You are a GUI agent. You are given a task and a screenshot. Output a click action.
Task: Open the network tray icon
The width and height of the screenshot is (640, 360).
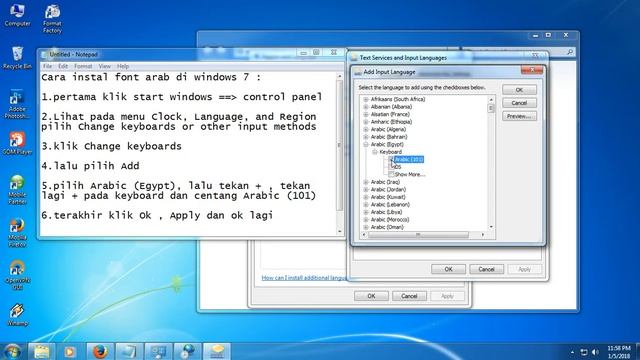click(584, 352)
